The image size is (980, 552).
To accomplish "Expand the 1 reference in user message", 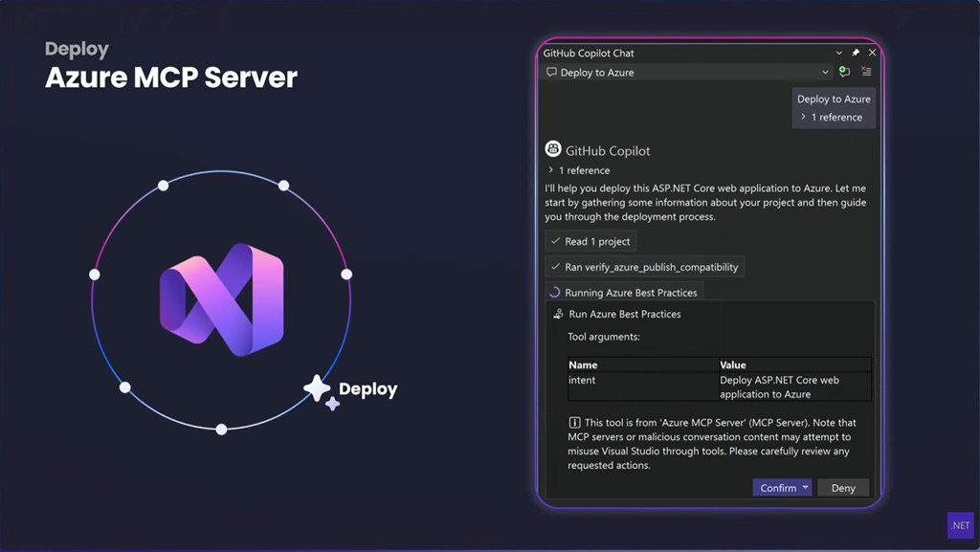I will pos(832,117).
